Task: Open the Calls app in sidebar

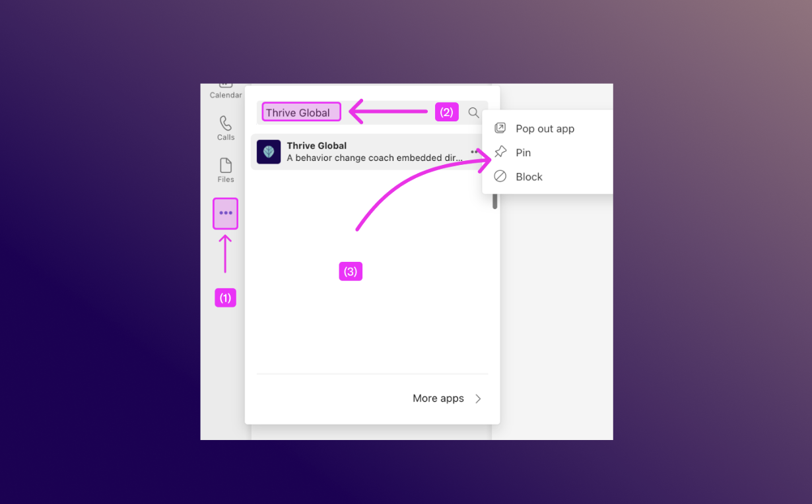Action: [x=226, y=128]
